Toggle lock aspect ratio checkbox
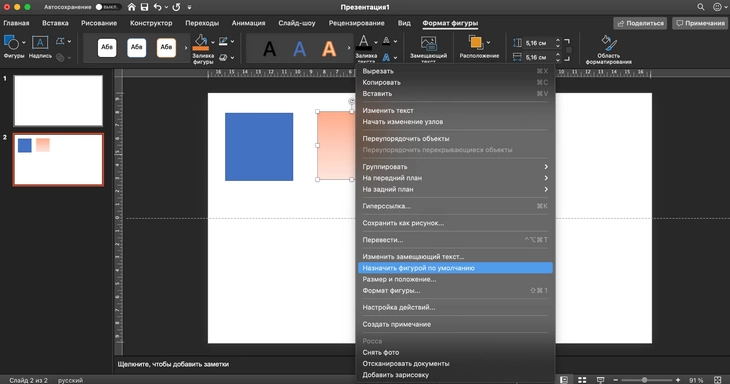730x384 pixels. 568,50
